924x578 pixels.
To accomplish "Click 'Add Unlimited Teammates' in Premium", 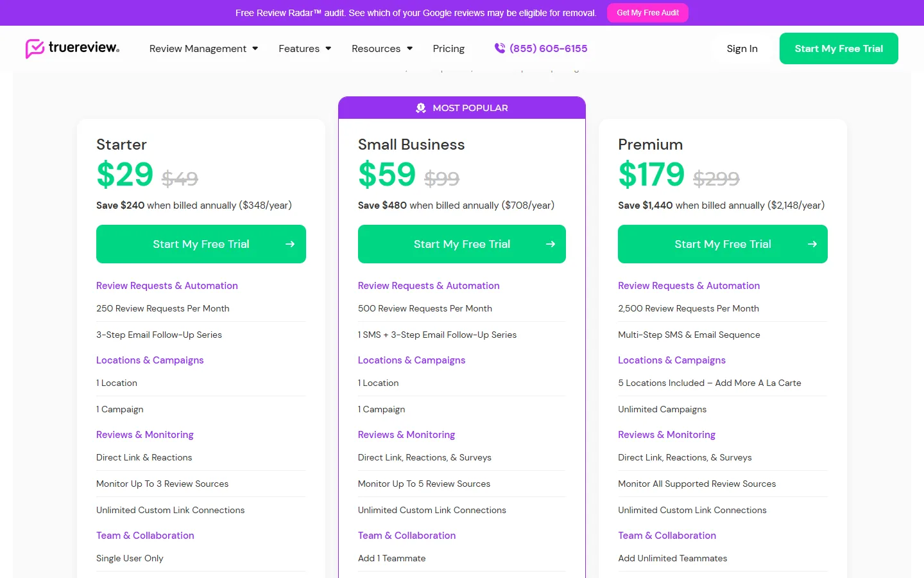I will pos(672,558).
